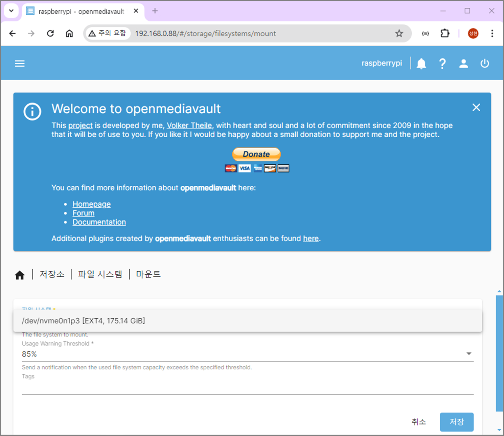This screenshot has height=436, width=504.
Task: Click into the Tags input field
Action: [248, 387]
